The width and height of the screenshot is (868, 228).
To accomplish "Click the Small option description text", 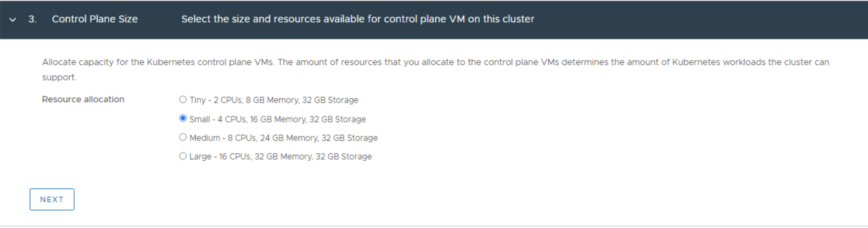I will [277, 119].
